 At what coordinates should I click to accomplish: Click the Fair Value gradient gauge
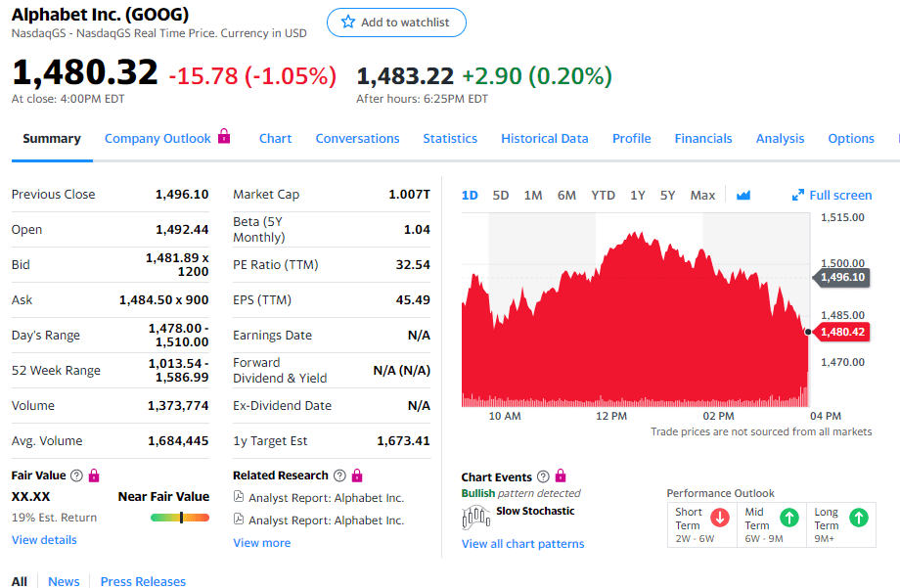click(x=180, y=518)
